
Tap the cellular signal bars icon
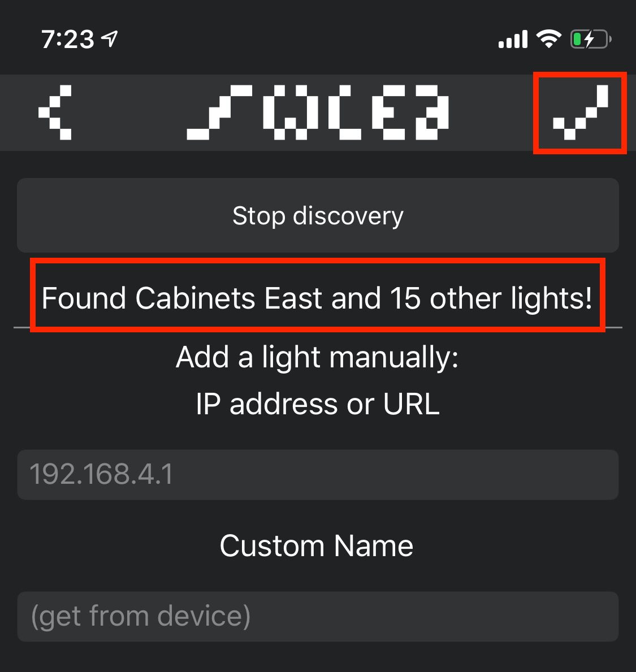point(513,40)
